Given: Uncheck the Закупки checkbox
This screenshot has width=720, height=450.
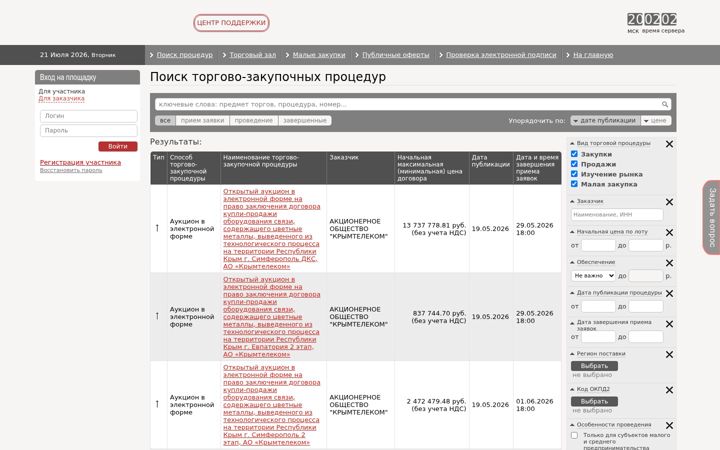Looking at the screenshot, I should coord(574,154).
